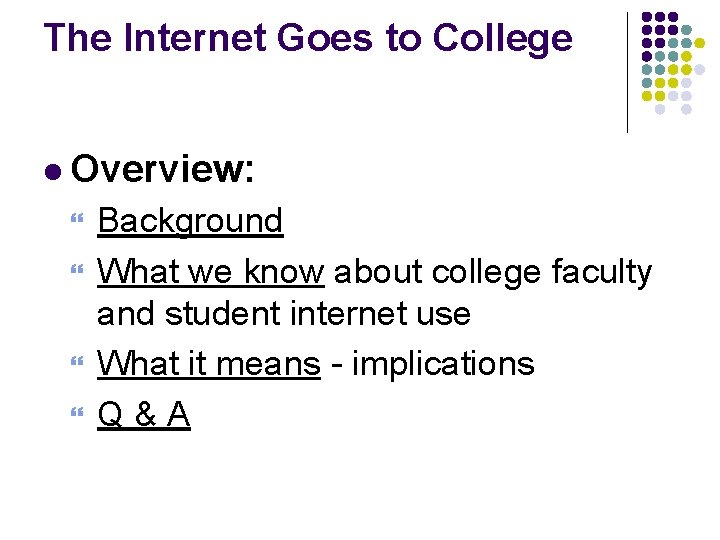Click the rightmost yellow dot in the third row
720x540 pixels.
pyautogui.click(x=699, y=43)
